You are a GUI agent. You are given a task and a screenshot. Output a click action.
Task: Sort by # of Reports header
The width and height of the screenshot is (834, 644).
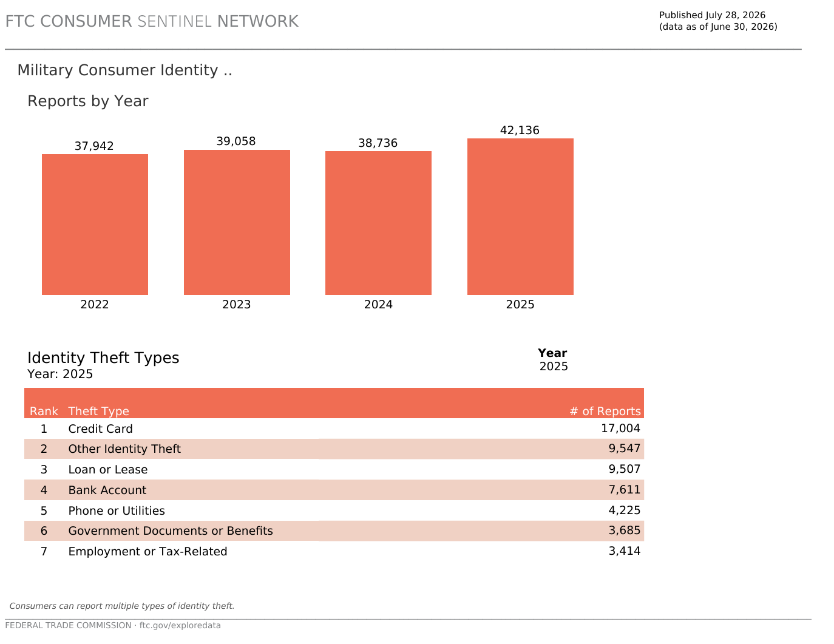[605, 411]
